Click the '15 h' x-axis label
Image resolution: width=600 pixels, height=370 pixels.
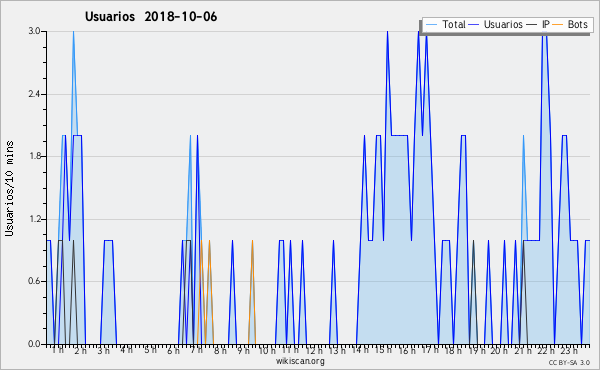click(x=383, y=350)
